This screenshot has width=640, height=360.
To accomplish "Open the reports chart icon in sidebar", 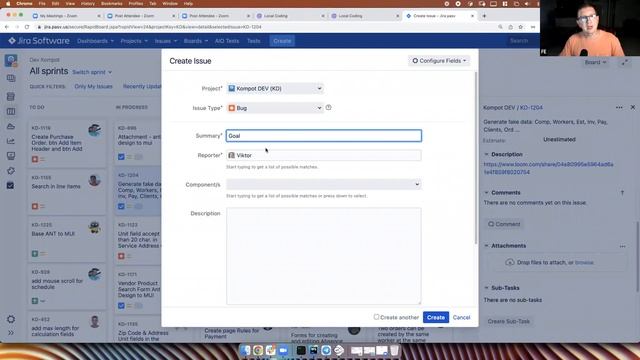I will click(11, 141).
